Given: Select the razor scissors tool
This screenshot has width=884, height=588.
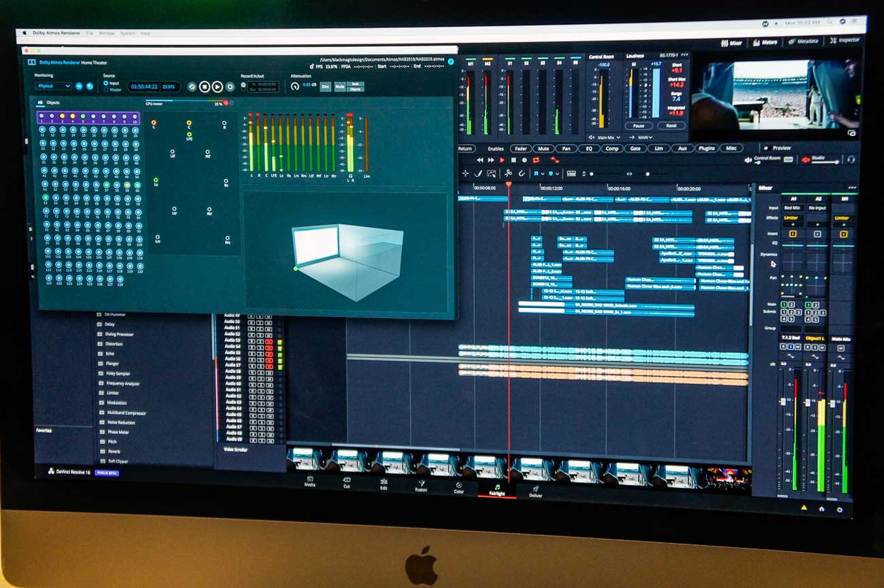Looking at the screenshot, I should (x=508, y=173).
